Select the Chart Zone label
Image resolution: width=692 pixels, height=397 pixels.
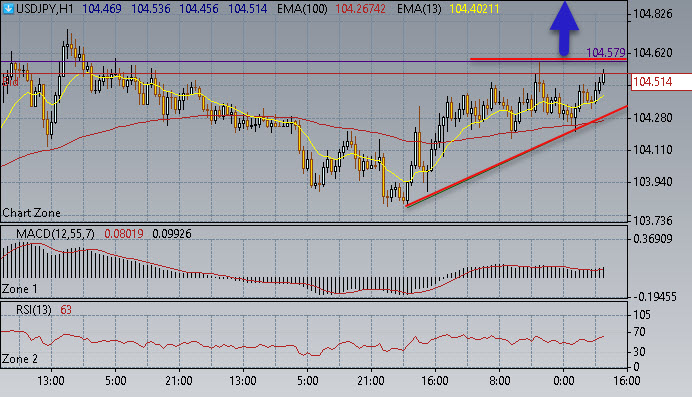click(31, 213)
